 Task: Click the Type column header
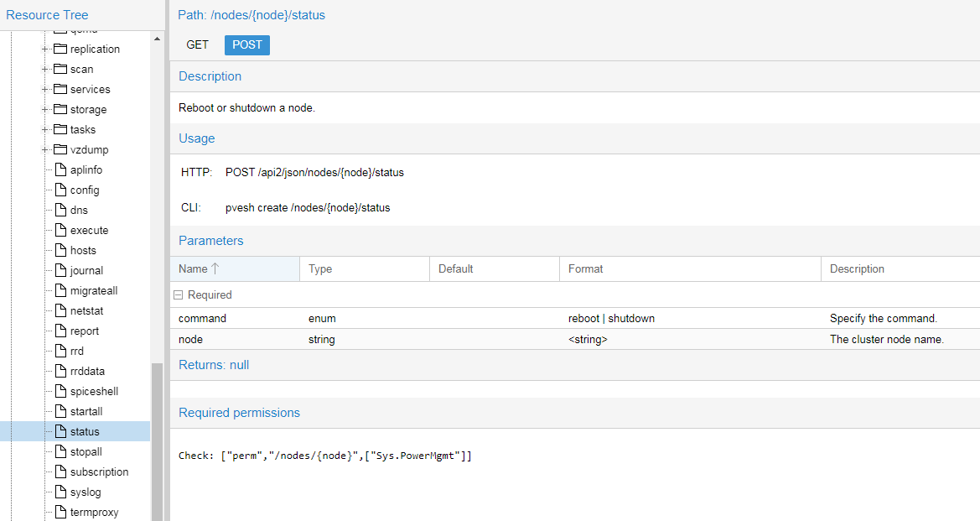365,269
